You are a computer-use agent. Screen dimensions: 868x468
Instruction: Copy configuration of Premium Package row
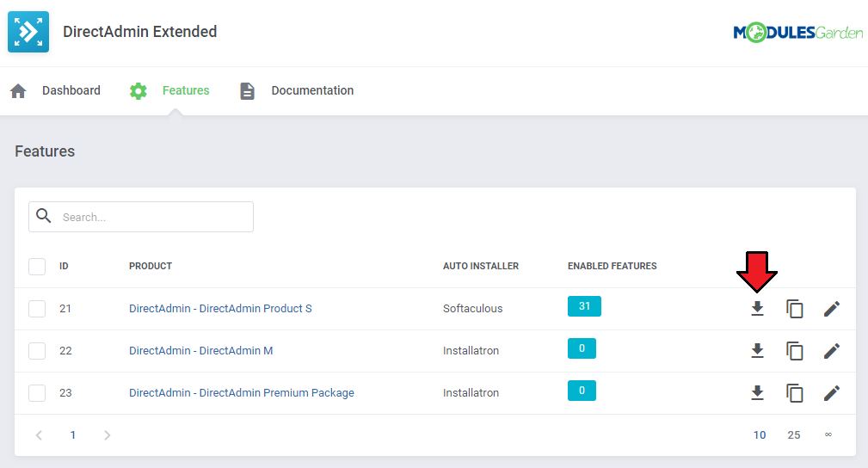(795, 392)
